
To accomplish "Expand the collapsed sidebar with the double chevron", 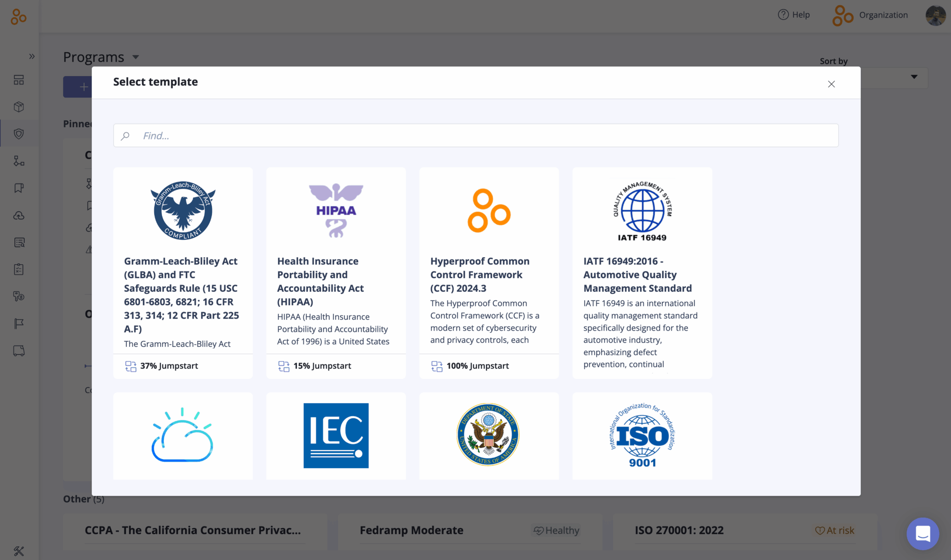I will coord(32,56).
